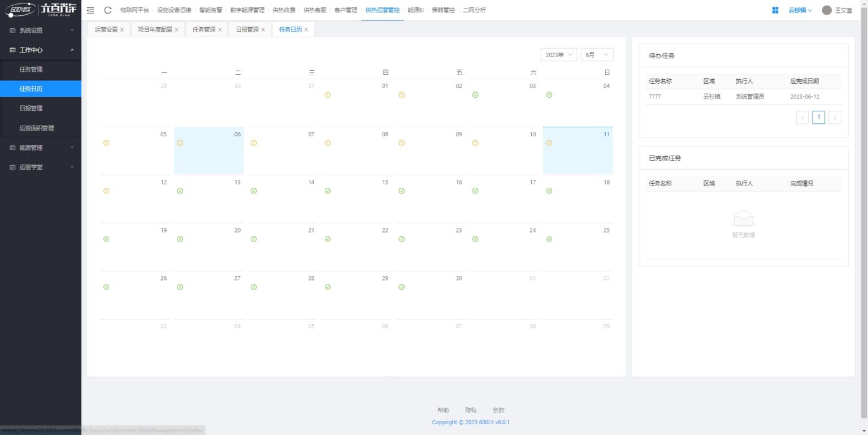Click the user avatar icon beside 王文富
This screenshot has height=435, width=868.
(827, 10)
